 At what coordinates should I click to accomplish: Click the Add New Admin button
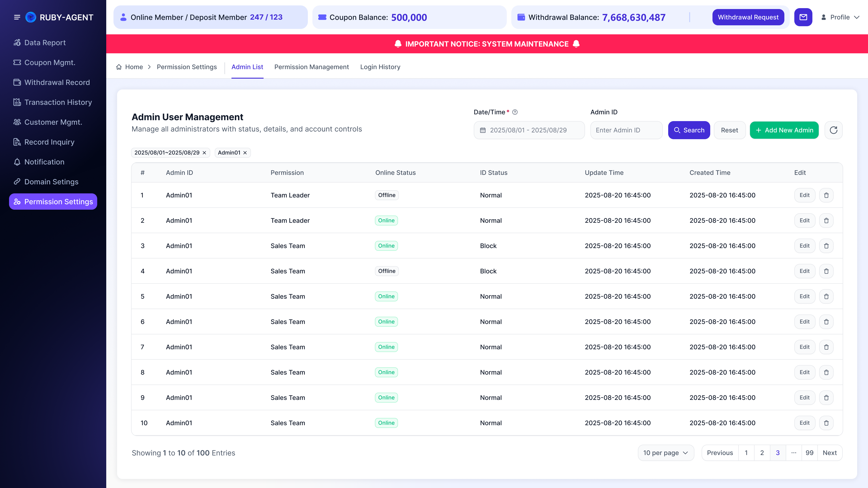point(784,130)
